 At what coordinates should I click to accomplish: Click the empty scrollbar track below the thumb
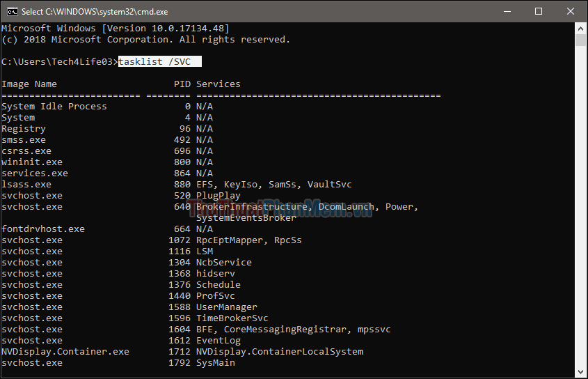581,209
